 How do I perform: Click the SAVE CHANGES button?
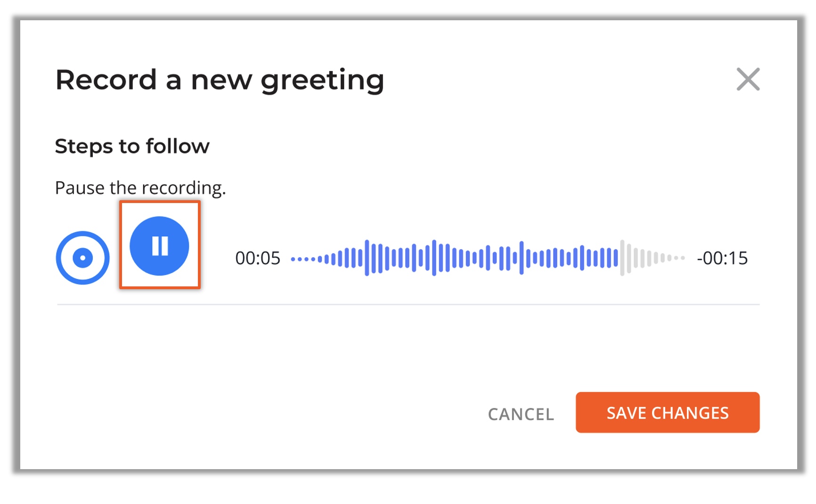pyautogui.click(x=668, y=413)
